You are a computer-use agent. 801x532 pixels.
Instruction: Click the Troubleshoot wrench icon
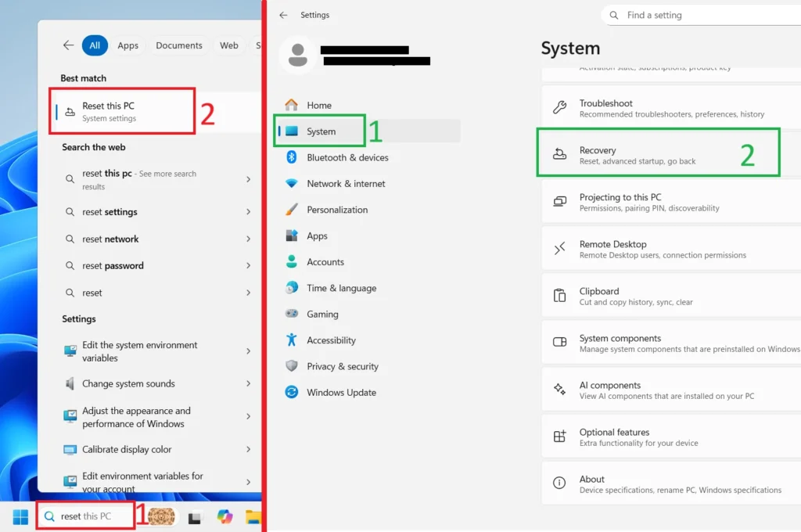tap(559, 108)
